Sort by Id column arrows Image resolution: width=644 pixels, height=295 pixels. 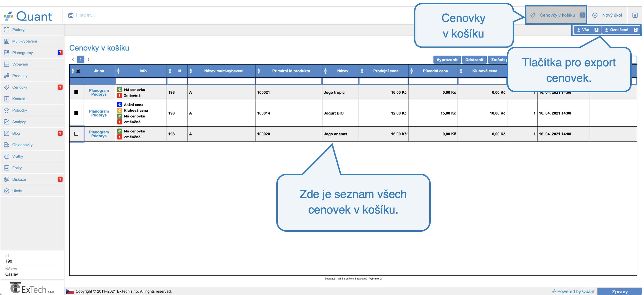[x=170, y=71]
